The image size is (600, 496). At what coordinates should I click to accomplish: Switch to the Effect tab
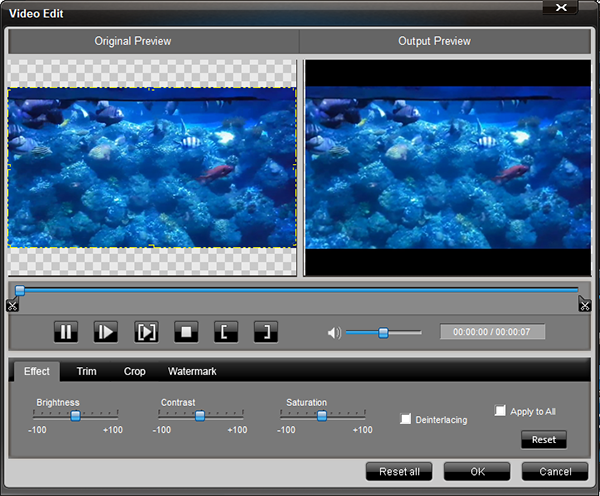37,371
